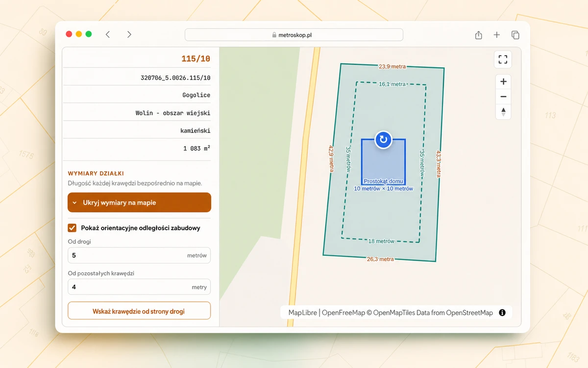Click the 18 metrów setback label

click(x=381, y=241)
